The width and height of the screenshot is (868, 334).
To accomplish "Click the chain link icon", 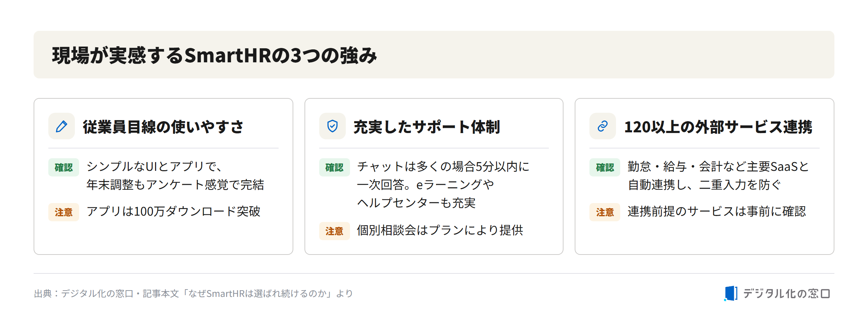I will [602, 126].
